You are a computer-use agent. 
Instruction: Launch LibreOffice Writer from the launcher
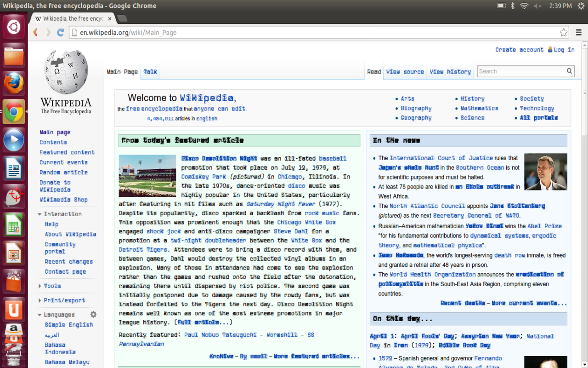pos(14,168)
